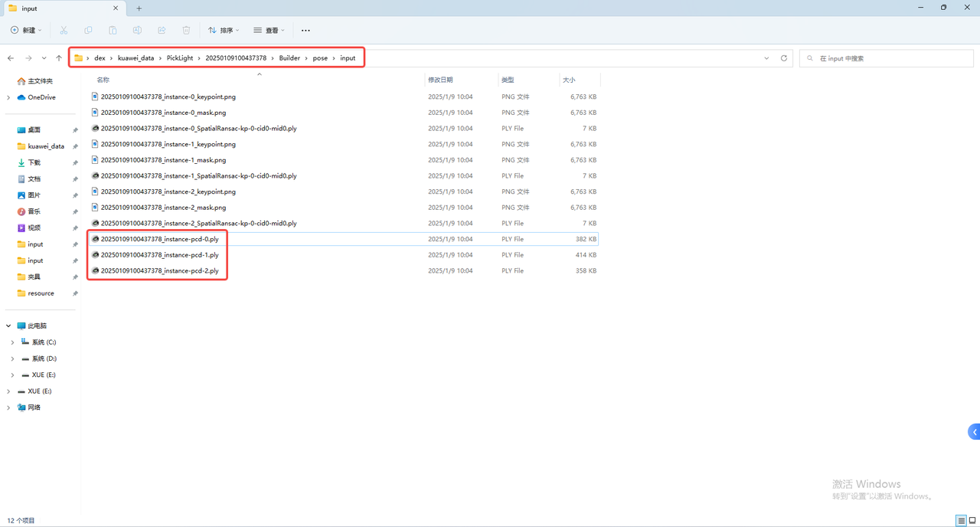Click the Share icon in toolbar
This screenshot has height=527, width=980.
pyautogui.click(x=162, y=30)
